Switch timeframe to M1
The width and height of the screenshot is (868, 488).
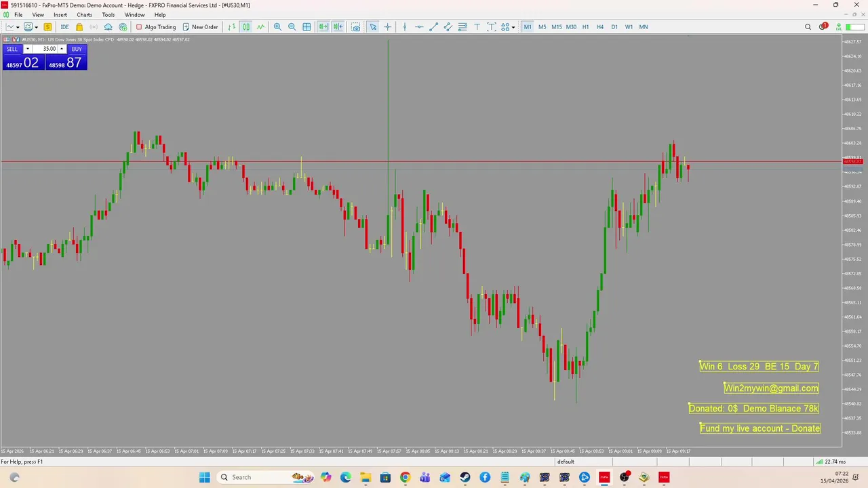(528, 27)
